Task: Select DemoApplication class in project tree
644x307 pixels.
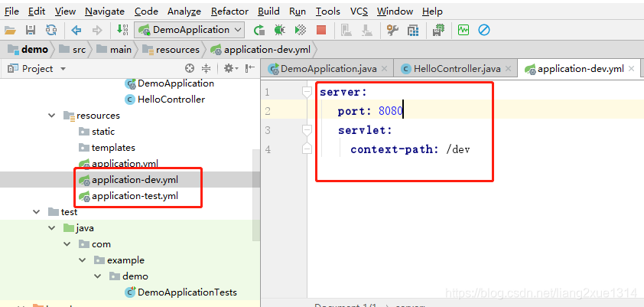Action: pyautogui.click(x=170, y=83)
